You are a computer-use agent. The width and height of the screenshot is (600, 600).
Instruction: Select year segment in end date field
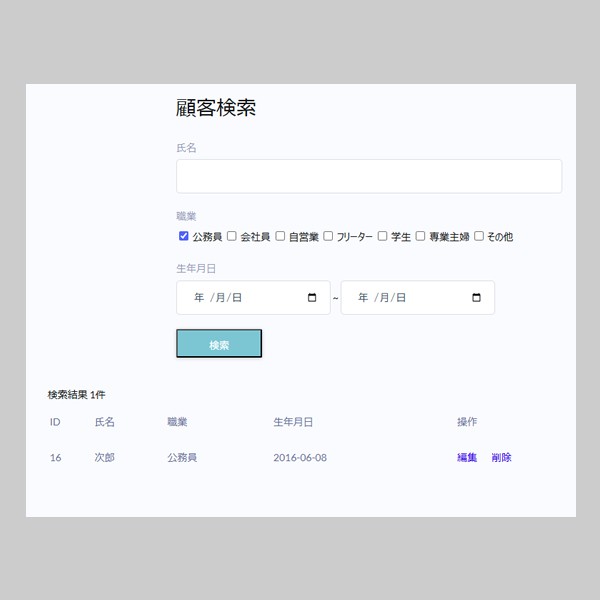coord(363,298)
